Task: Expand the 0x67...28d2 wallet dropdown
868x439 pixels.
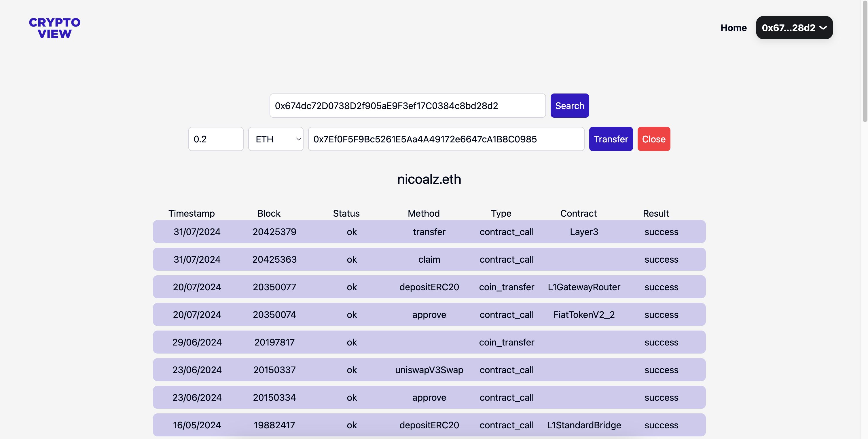Action: click(x=794, y=28)
